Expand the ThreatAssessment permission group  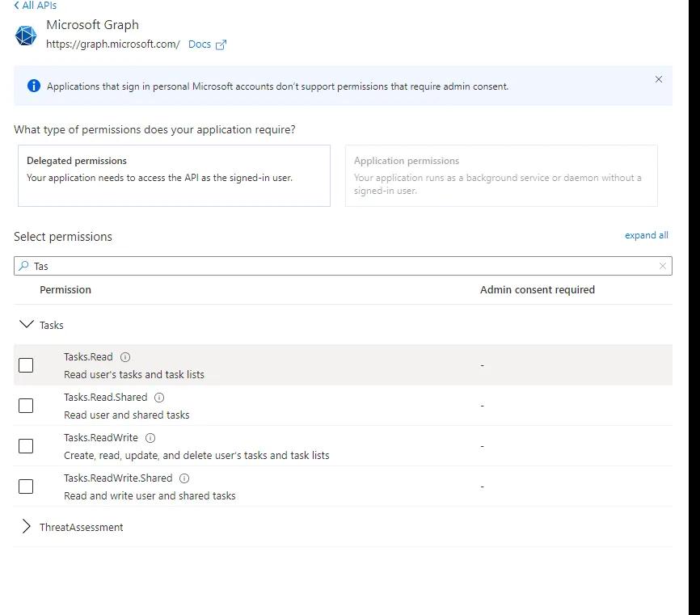[x=26, y=527]
